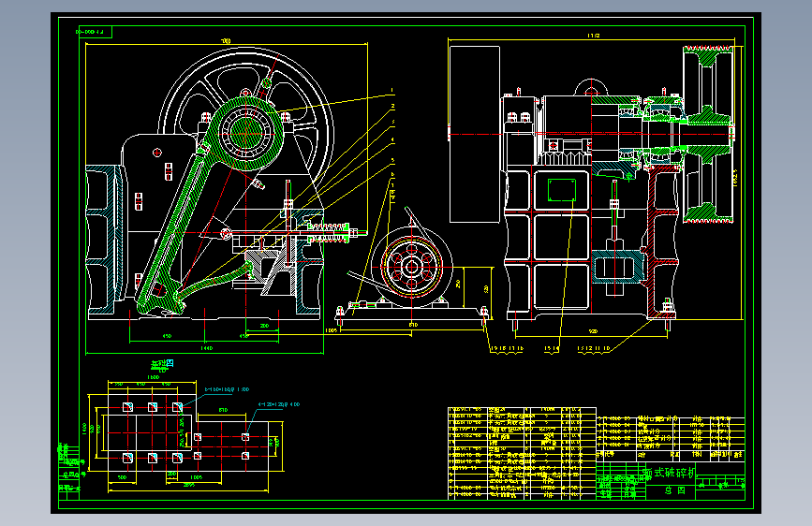Click the callout label 19 18 17 16
Viewport: 812px width, 526px height.
pos(507,349)
